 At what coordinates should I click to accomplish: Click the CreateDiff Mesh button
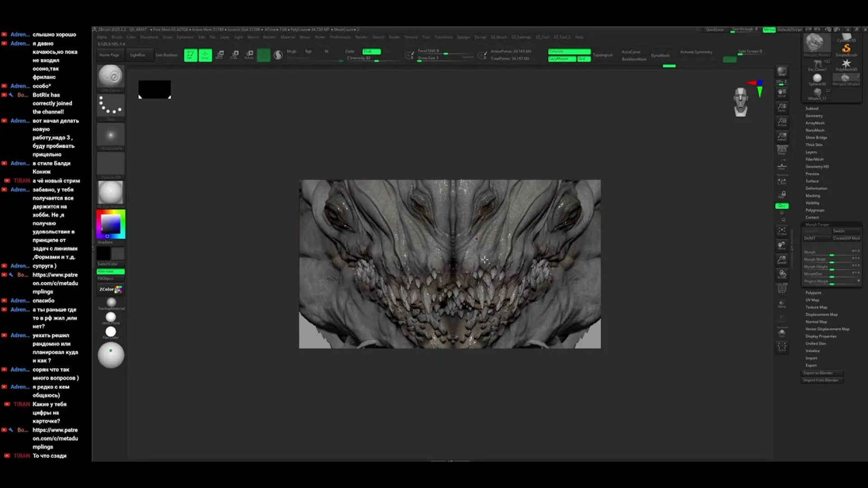pos(846,238)
